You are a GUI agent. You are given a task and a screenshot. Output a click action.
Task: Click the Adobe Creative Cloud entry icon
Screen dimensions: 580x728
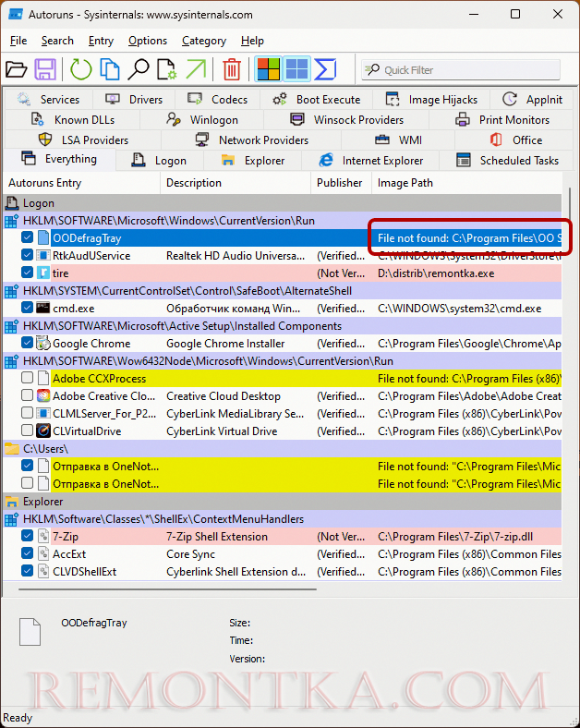click(43, 396)
